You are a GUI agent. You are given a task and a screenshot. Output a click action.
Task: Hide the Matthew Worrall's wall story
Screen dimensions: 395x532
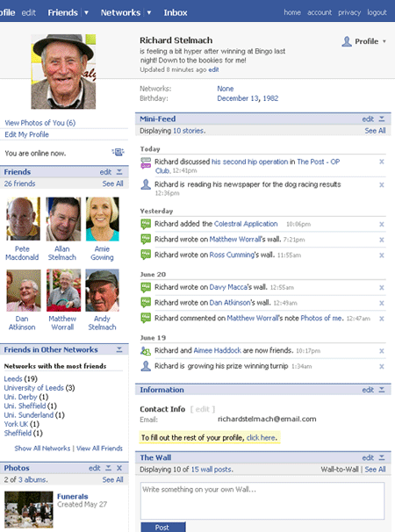pyautogui.click(x=382, y=240)
